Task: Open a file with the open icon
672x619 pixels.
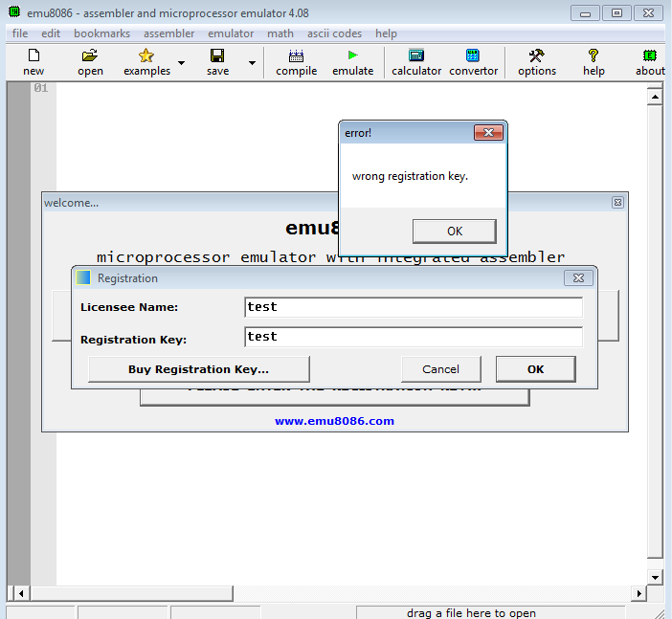Action: (90, 56)
